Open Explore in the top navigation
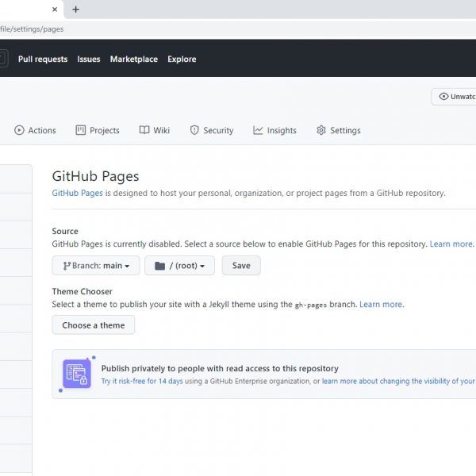The height and width of the screenshot is (476, 476). pyautogui.click(x=182, y=59)
